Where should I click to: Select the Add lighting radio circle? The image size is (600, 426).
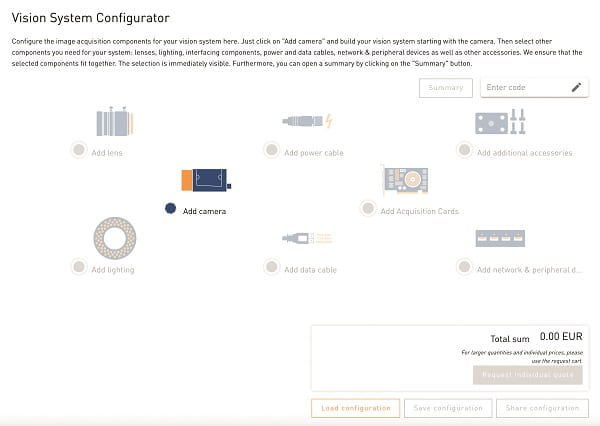pyautogui.click(x=78, y=267)
